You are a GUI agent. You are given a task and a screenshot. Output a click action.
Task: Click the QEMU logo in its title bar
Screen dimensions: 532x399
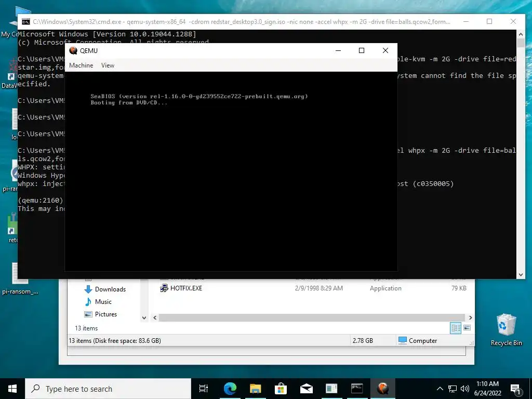73,50
